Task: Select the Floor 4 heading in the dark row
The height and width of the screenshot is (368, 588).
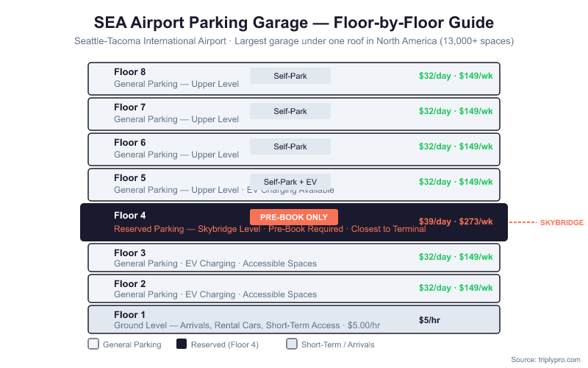Action: (130, 215)
